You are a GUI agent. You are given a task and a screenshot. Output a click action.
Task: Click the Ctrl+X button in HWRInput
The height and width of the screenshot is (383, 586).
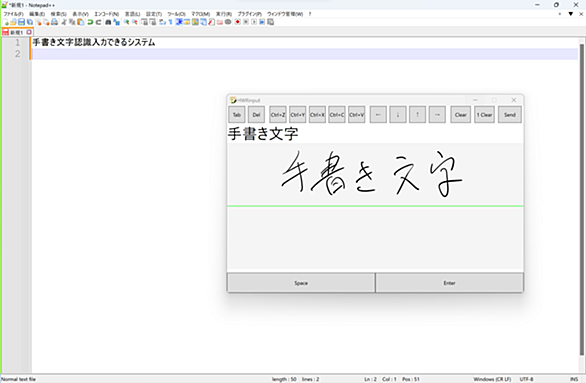[x=317, y=115]
